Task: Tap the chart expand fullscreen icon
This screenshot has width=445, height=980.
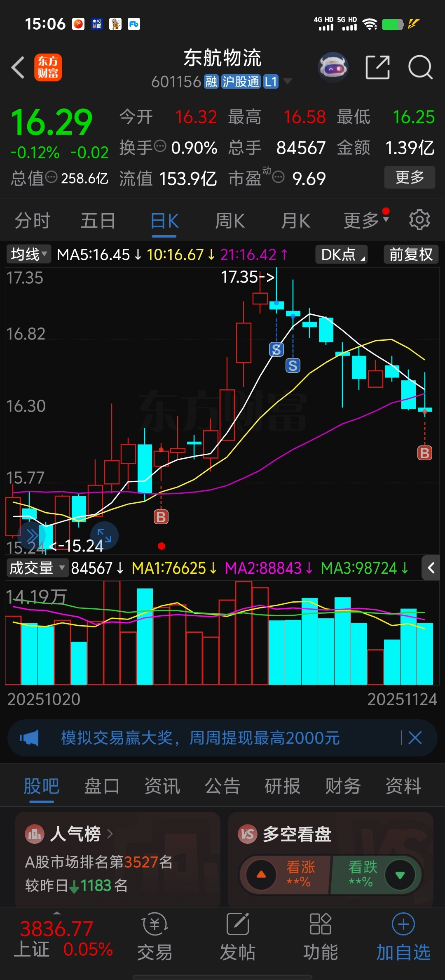Action: click(104, 535)
